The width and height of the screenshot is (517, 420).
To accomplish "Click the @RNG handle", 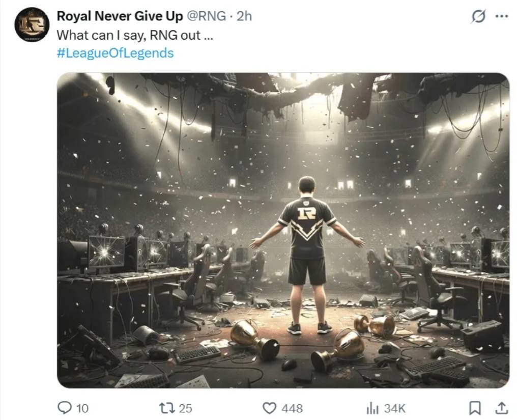I will tap(207, 16).
